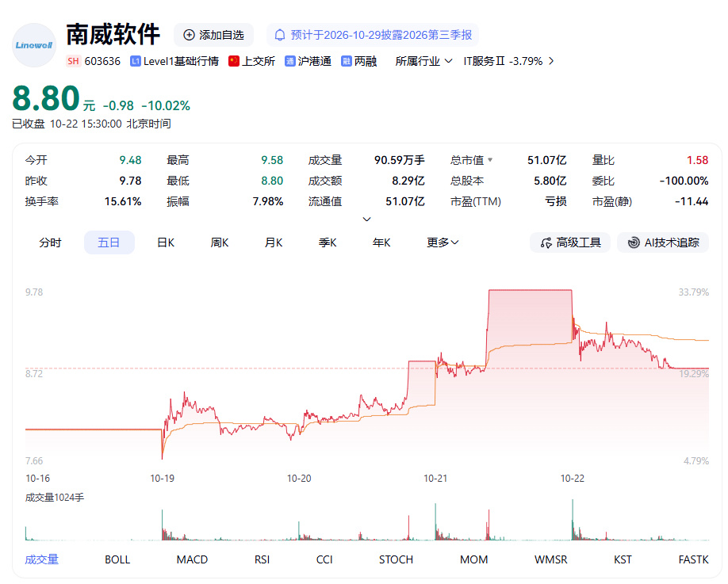Click the 10-22 date axis label
728x584 pixels.
point(573,479)
